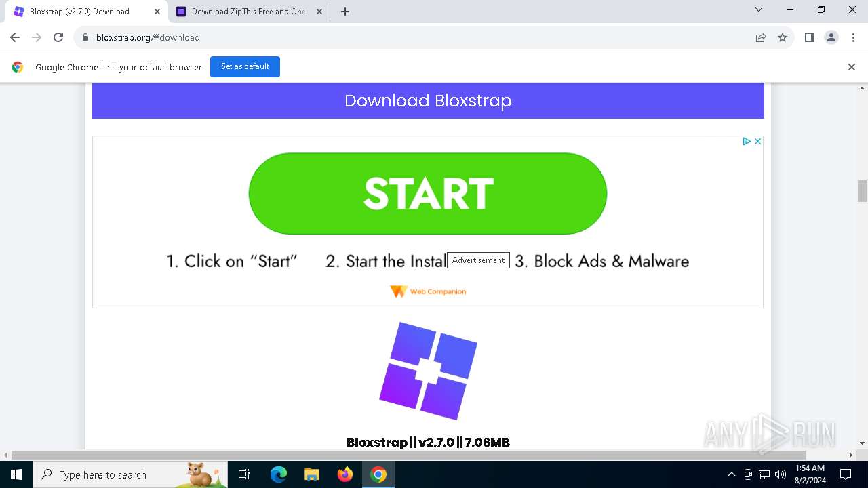Click the horizontal scrollbar thumb
Screen dimensions: 868x488
(408, 455)
